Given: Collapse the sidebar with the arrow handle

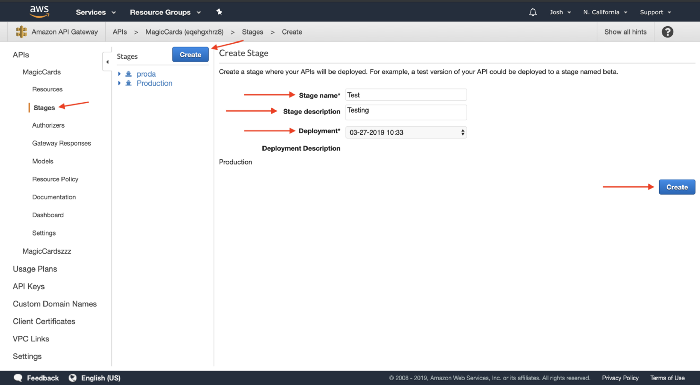Looking at the screenshot, I should 107,62.
